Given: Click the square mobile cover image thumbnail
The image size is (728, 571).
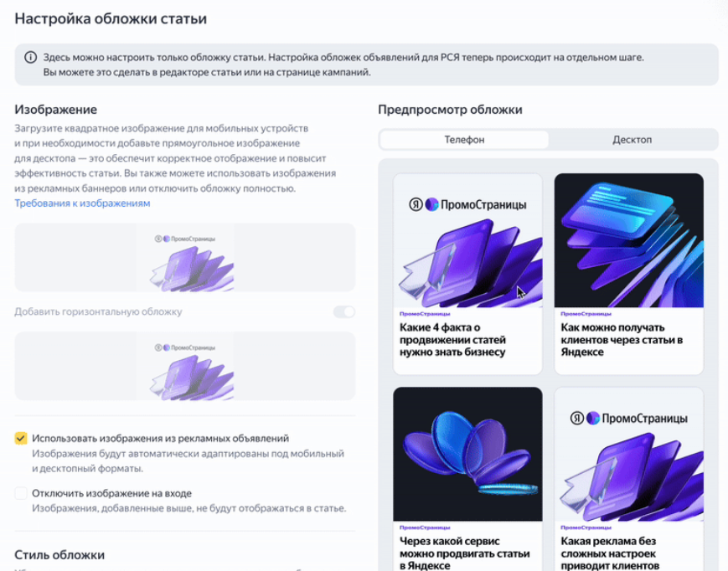Looking at the screenshot, I should pyautogui.click(x=184, y=260).
